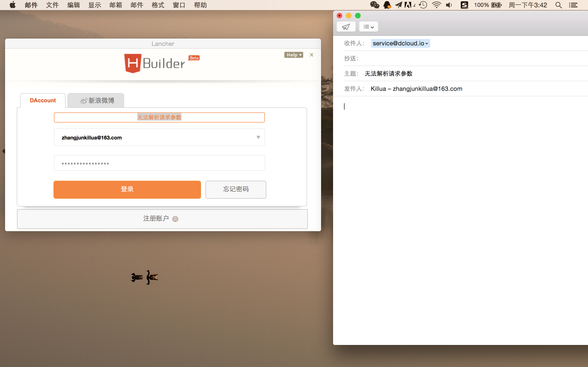Expand the service@dcloud.io recipient chevron
The height and width of the screenshot is (367, 588).
427,43
